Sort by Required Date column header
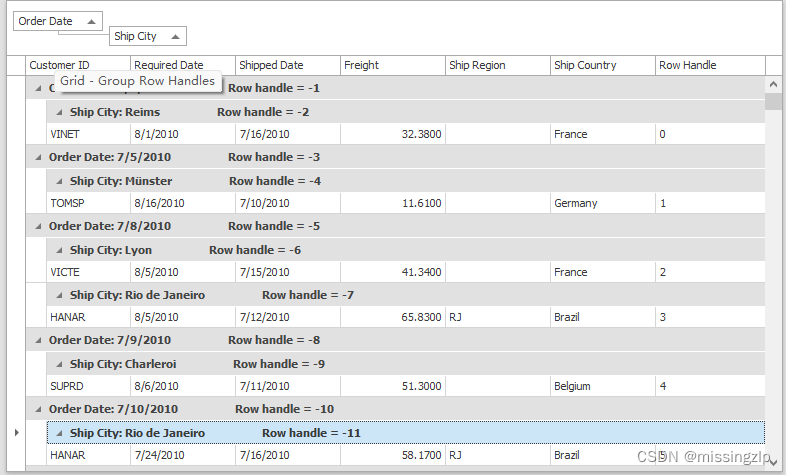This screenshot has width=786, height=475. 183,65
